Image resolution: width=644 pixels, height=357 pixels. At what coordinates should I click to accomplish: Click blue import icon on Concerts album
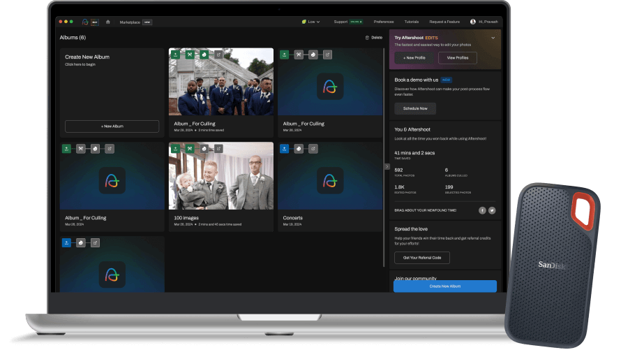(284, 149)
